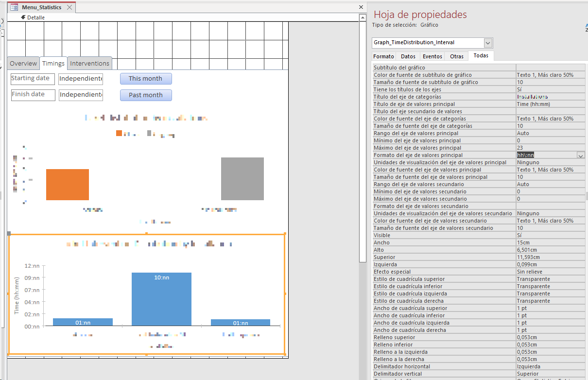Viewport: 588px width, 380px height.
Task: Click the Subtítulo del gráfico value field
Action: click(x=551, y=68)
